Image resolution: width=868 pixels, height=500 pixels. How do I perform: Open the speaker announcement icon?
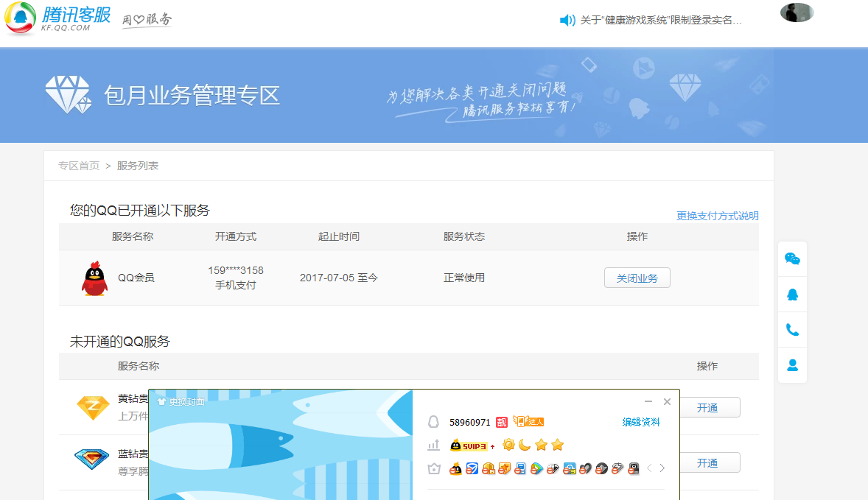click(567, 21)
